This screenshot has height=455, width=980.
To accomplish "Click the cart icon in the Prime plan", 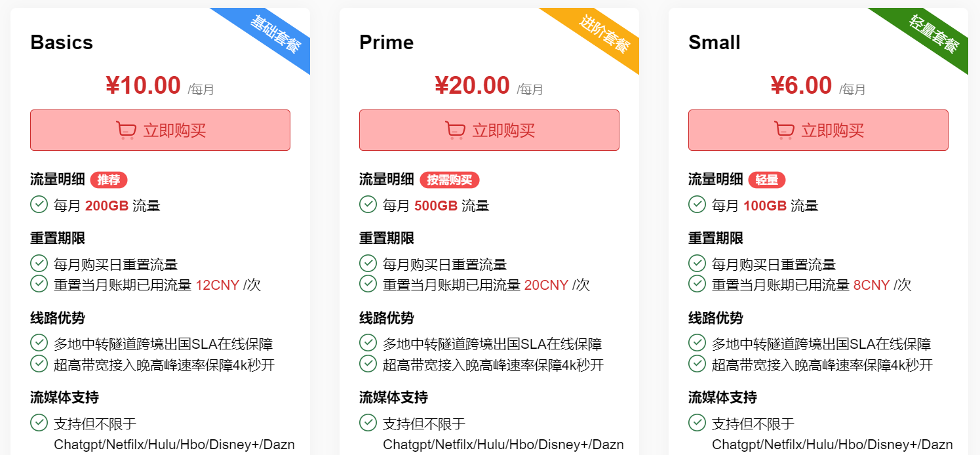I will tap(455, 130).
